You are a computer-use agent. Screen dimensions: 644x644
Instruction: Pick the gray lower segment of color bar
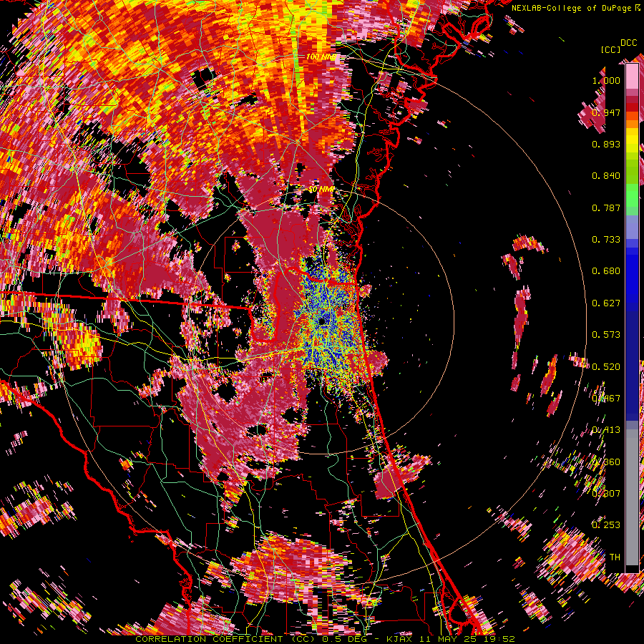(x=632, y=497)
